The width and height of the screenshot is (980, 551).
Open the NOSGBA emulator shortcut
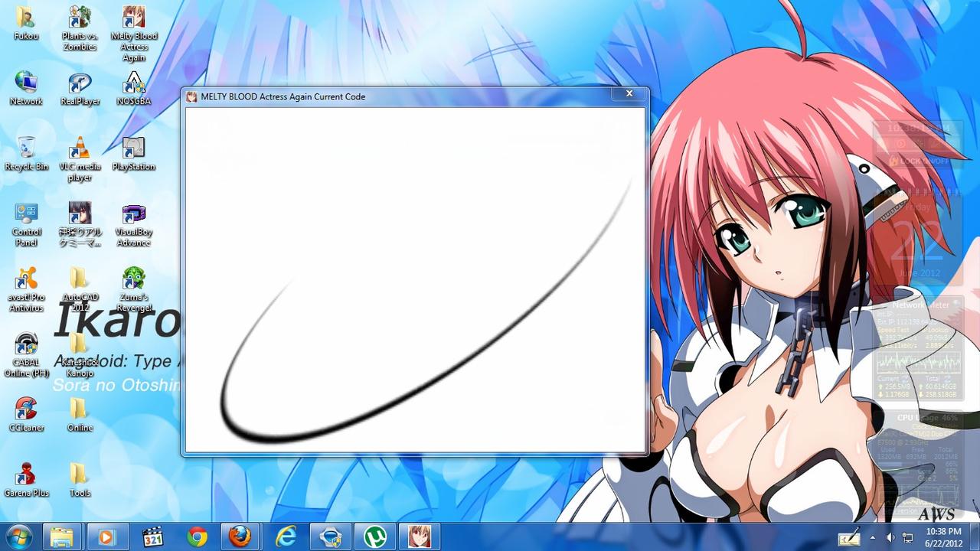134,83
